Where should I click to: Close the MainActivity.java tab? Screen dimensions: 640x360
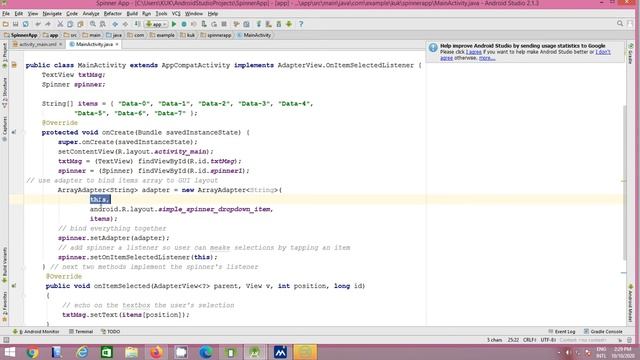click(x=117, y=44)
